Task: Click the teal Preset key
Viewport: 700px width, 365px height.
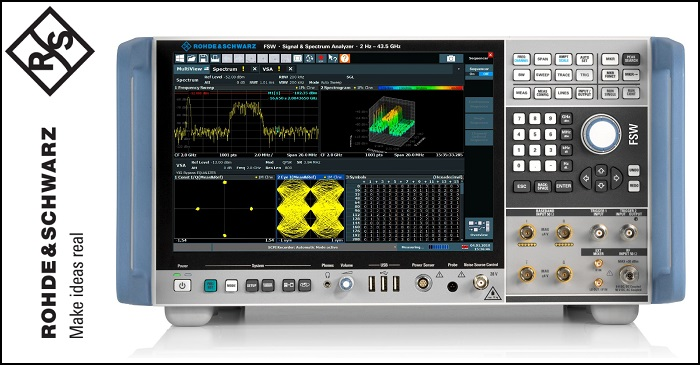Action: pos(210,286)
